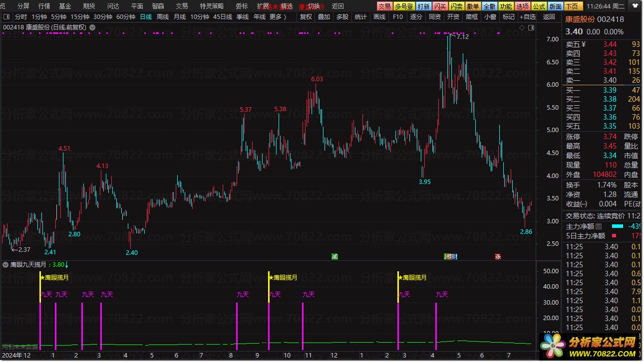The height and width of the screenshot is (362, 644).
Task: Select the 60分钟 period
Action: [126, 16]
